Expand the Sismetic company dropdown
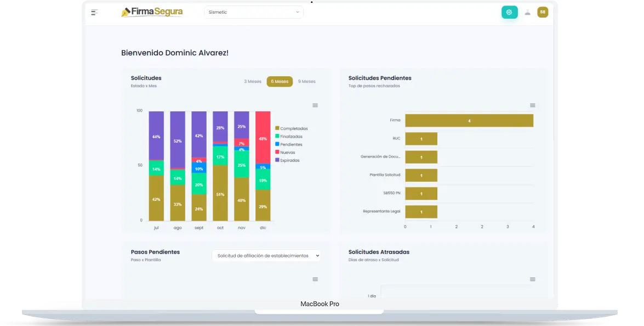Viewport: 644px width, 326px height. [x=254, y=12]
